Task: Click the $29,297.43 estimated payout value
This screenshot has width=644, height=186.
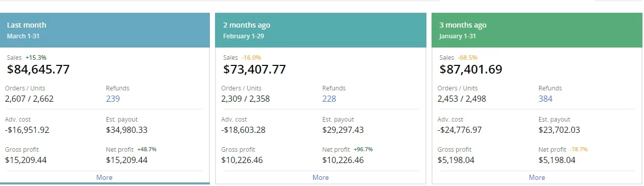Action: pos(343,130)
